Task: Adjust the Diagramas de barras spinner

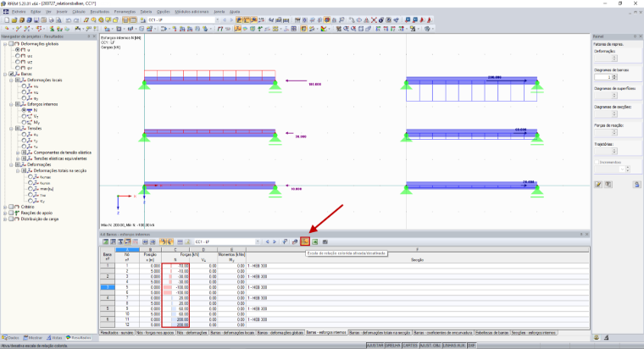Action: (614, 77)
